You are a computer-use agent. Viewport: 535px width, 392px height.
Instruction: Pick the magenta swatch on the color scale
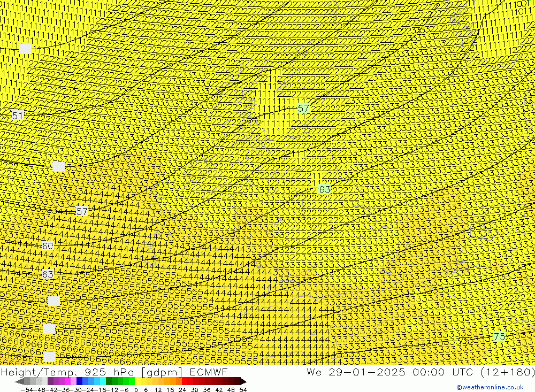[x=67, y=381]
